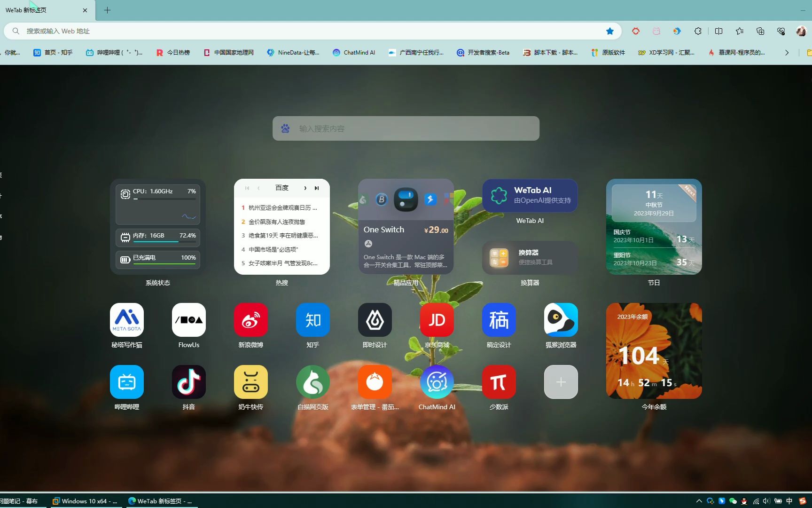Screen dimensions: 812x508
Task: Open the 白描网页版 app icon
Action: coord(313,382)
